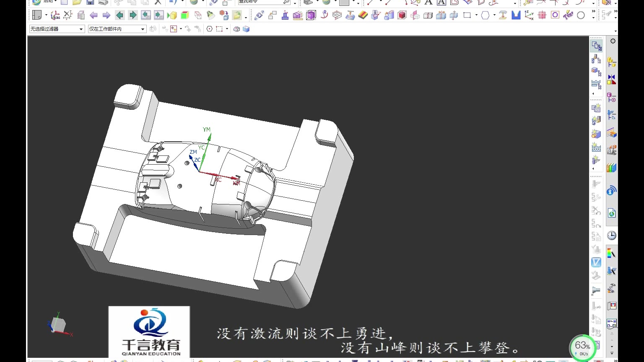This screenshot has width=644, height=362.
Task: Click the view orientation triad cube
Action: point(59,325)
